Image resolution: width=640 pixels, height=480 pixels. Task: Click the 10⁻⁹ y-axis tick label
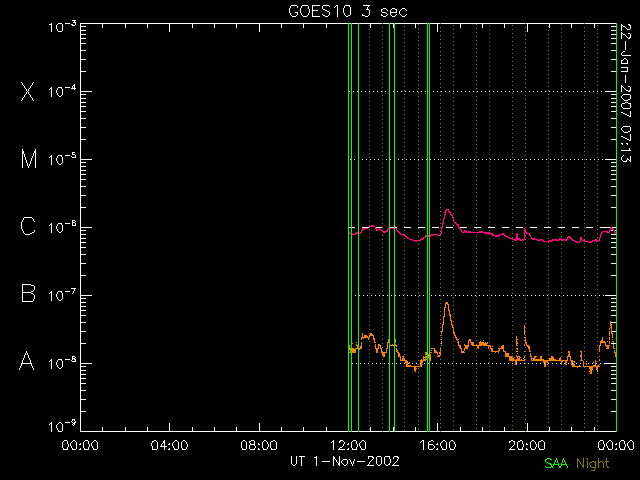coord(62,427)
